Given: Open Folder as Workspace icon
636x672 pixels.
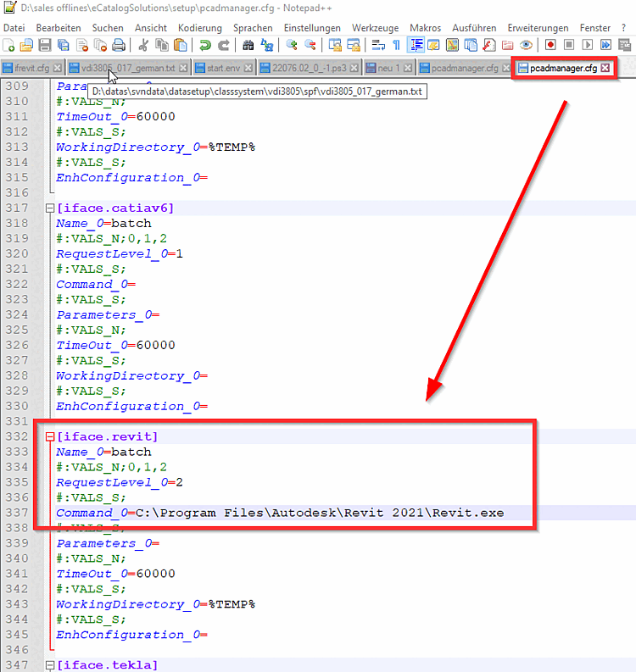Looking at the screenshot, I should (507, 45).
